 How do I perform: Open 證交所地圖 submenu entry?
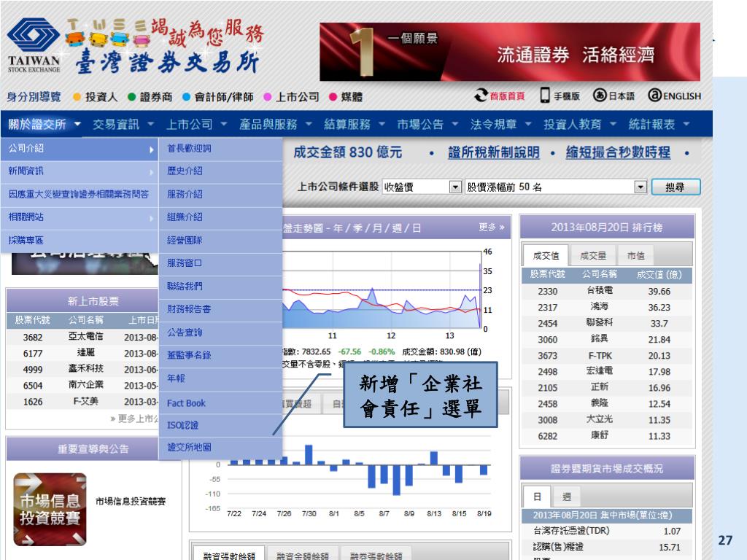pyautogui.click(x=220, y=448)
